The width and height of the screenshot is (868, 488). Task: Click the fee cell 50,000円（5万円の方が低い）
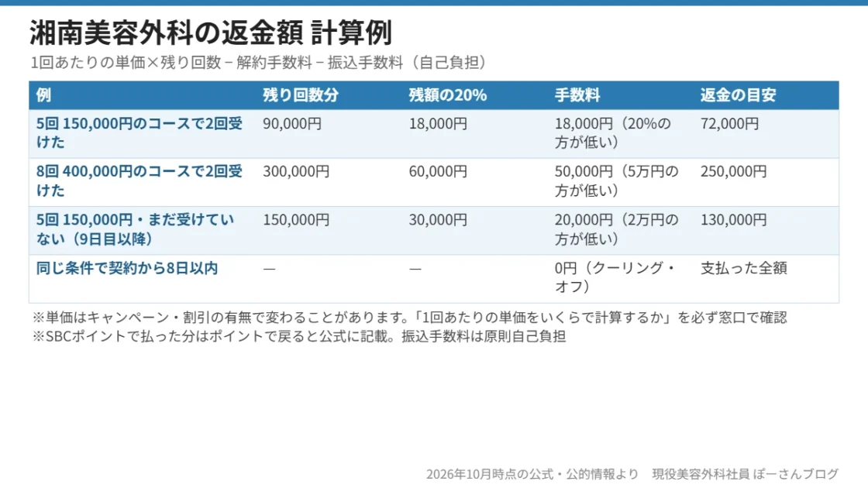click(x=616, y=181)
